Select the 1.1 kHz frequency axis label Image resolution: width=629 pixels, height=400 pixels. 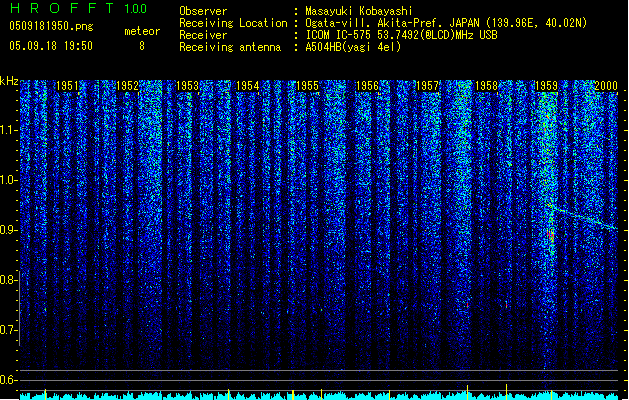9,130
